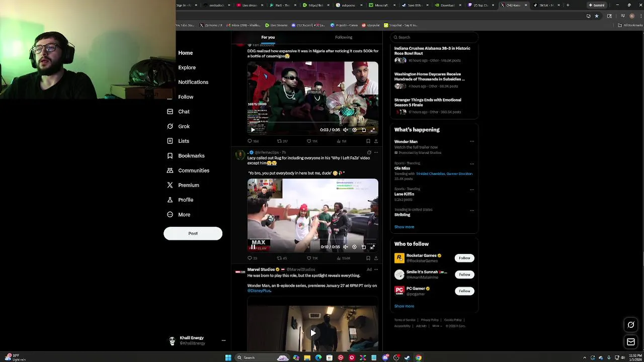Open Home in the X sidebar
The image size is (644, 362).
click(185, 53)
